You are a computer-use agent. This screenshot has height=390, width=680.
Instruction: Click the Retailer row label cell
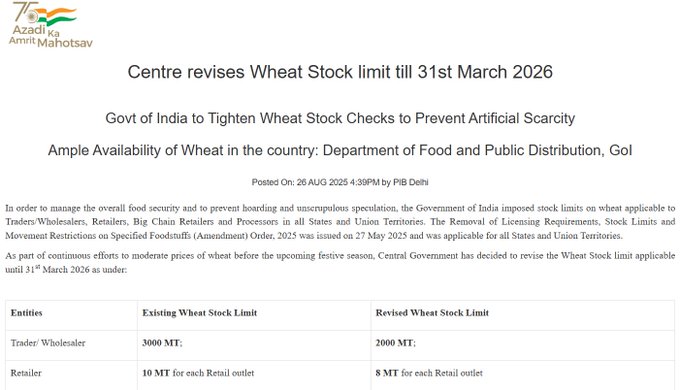26,373
